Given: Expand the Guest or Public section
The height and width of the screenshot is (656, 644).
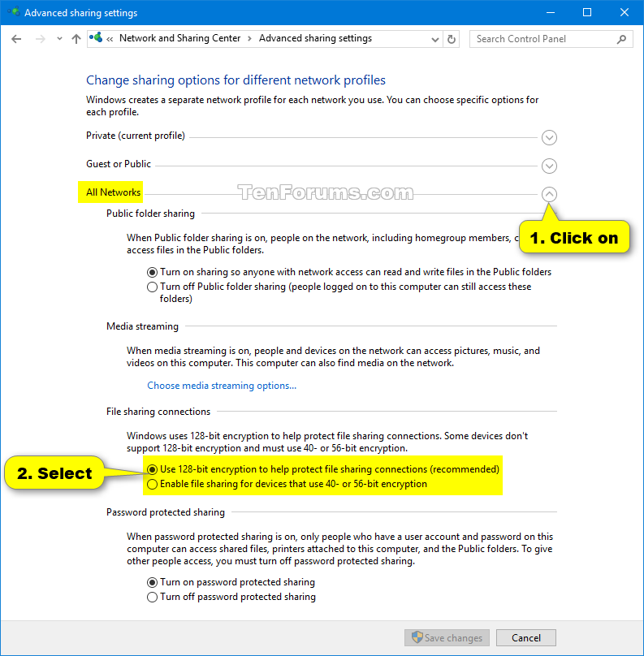Looking at the screenshot, I should [549, 166].
